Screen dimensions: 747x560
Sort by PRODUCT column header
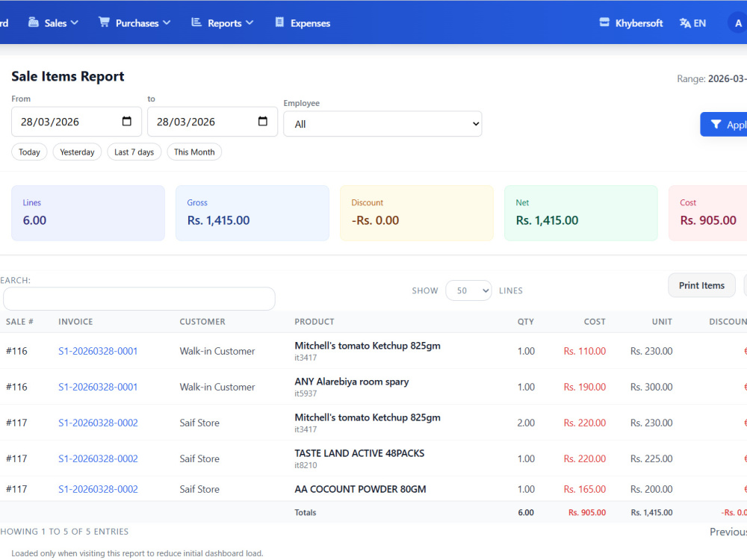(x=314, y=322)
